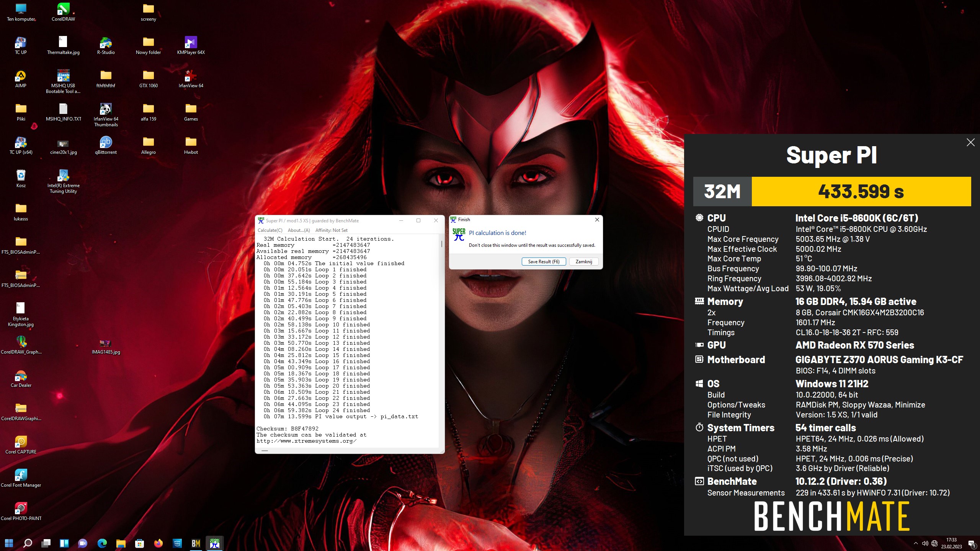Open KMPlayer 64X shortcut
The width and height of the screenshot is (980, 551).
pos(191,45)
